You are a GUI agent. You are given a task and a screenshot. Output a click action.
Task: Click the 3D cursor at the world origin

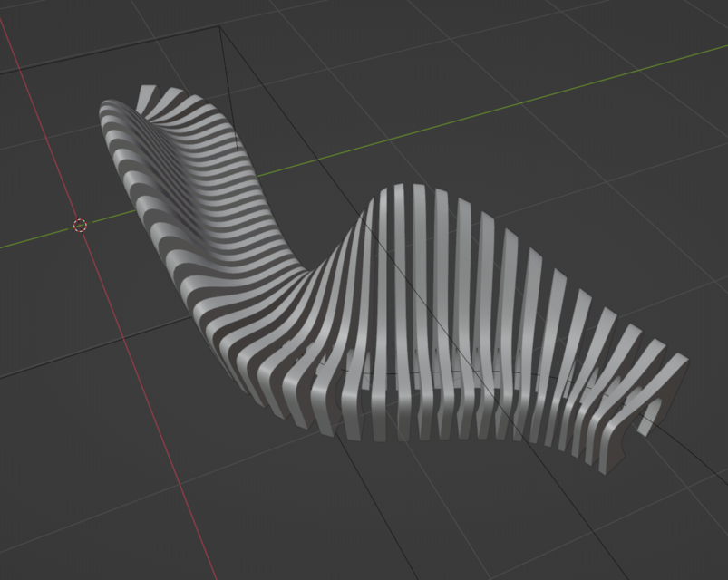80,225
